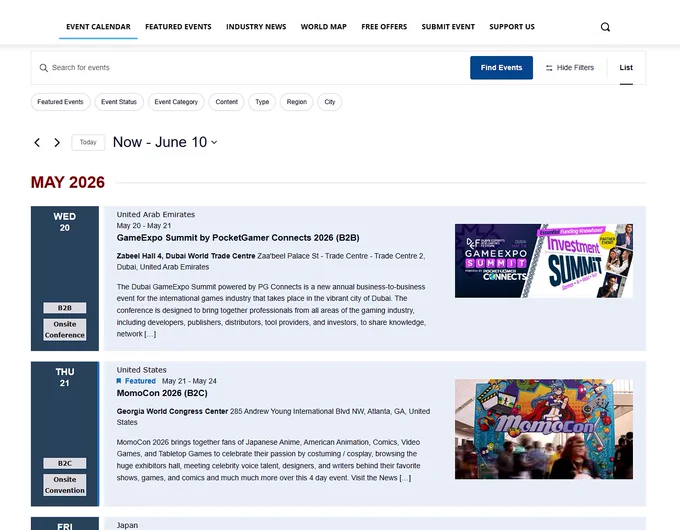Click Hide Filters
The width and height of the screenshot is (680, 530).
coord(569,68)
